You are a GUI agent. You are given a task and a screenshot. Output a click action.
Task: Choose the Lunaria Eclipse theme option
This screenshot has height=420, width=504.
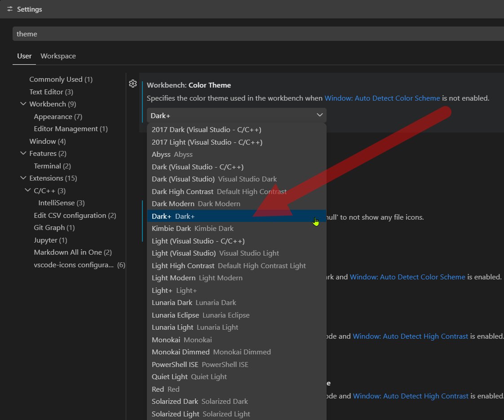click(237, 315)
